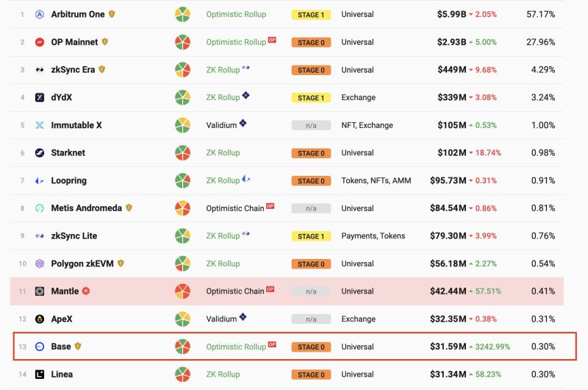Click the StarkEx diamond icon next to Immutable X Validium
Viewport: 588px width, 390px height.
(243, 123)
